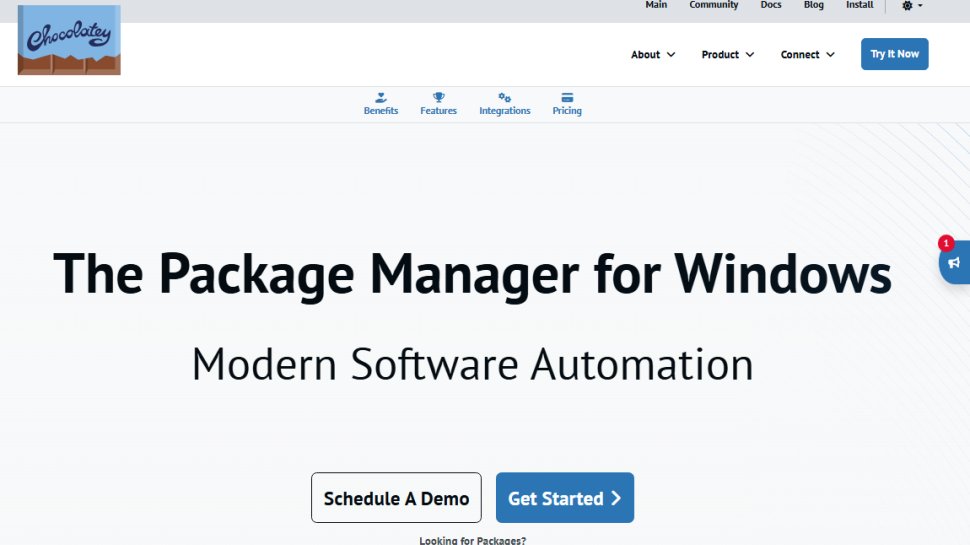The image size is (970, 545).
Task: Open the theme settings gear dropdown
Action: (x=912, y=6)
